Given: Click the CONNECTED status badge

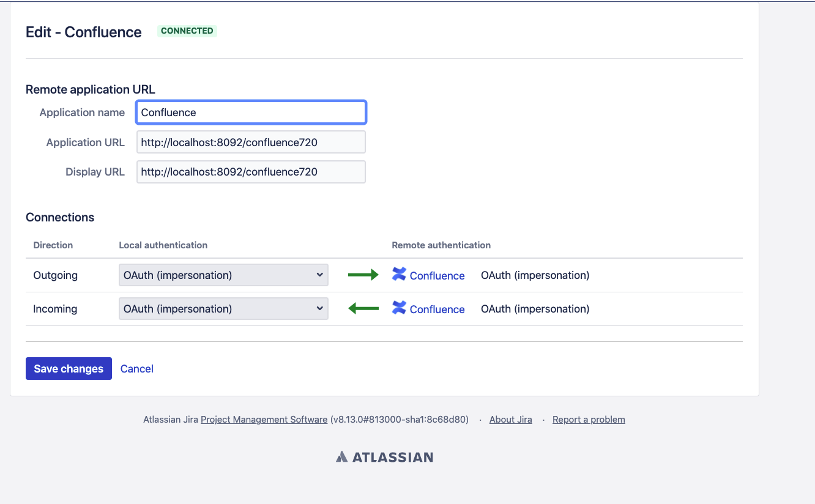Looking at the screenshot, I should coord(187,31).
